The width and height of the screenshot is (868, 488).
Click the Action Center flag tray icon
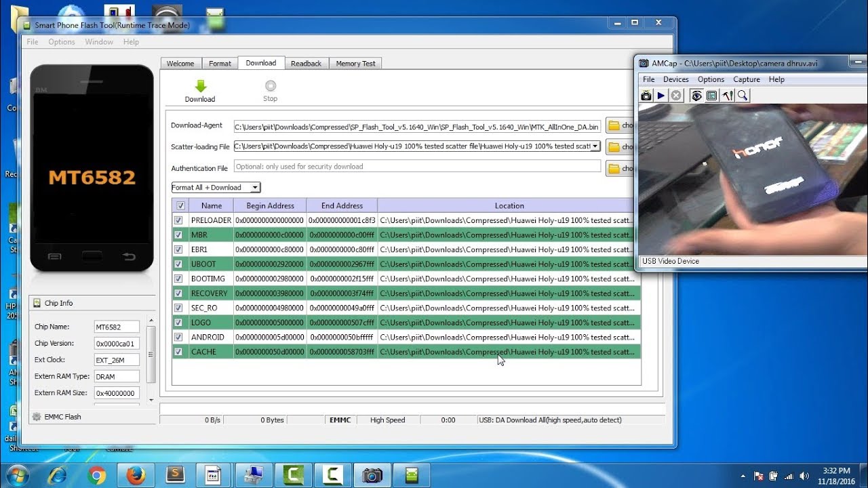[759, 476]
